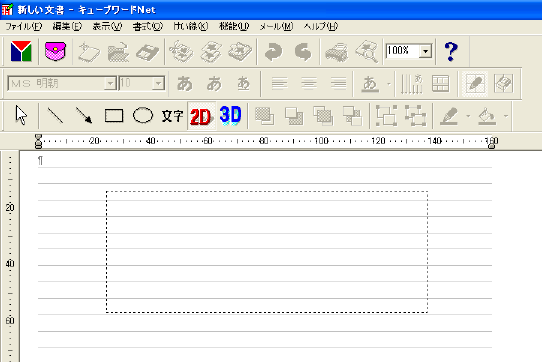Toggle the 2D drawing mode button
542x362 pixels.
coord(201,116)
